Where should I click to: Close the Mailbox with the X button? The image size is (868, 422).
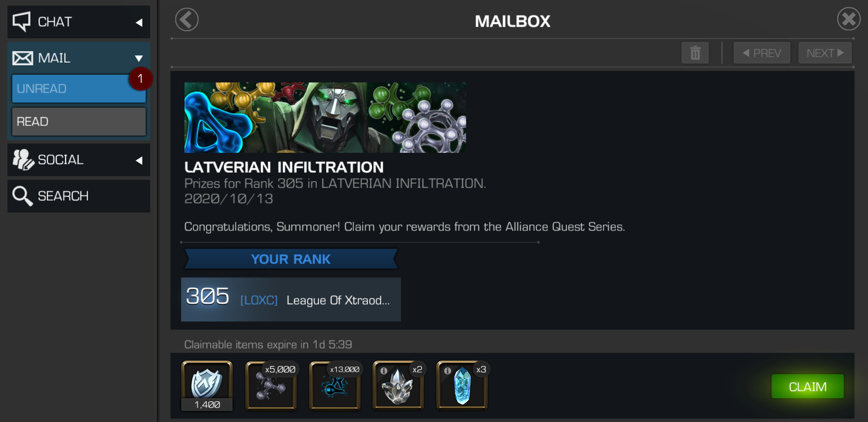(848, 19)
